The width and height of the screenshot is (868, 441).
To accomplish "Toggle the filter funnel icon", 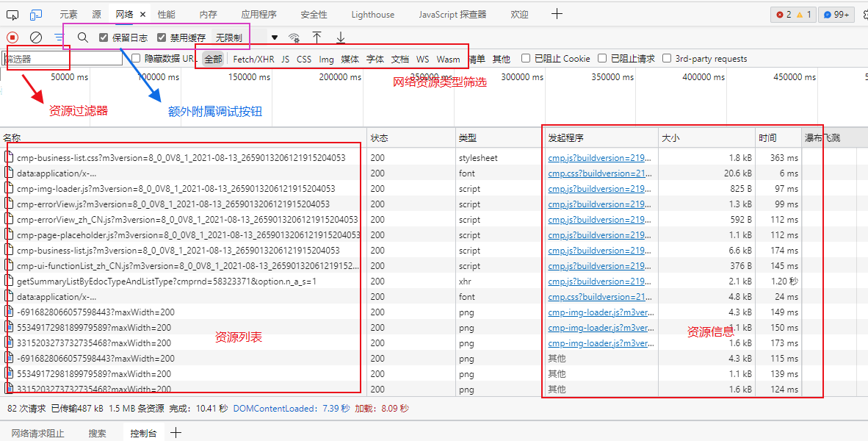I will tap(59, 37).
